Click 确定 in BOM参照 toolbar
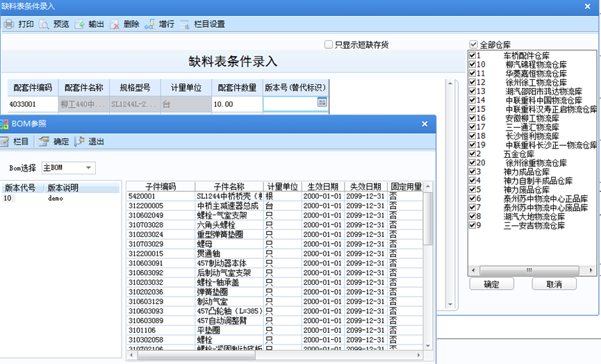 tap(54, 142)
